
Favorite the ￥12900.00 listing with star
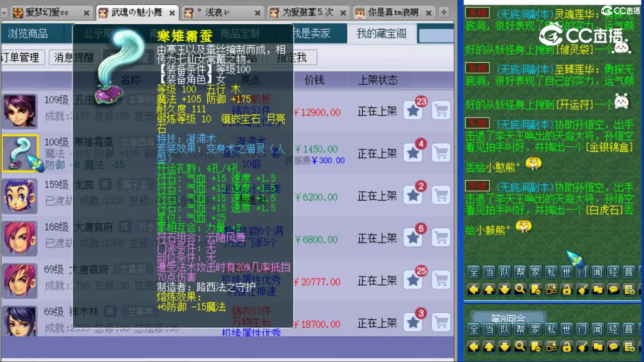(x=413, y=111)
